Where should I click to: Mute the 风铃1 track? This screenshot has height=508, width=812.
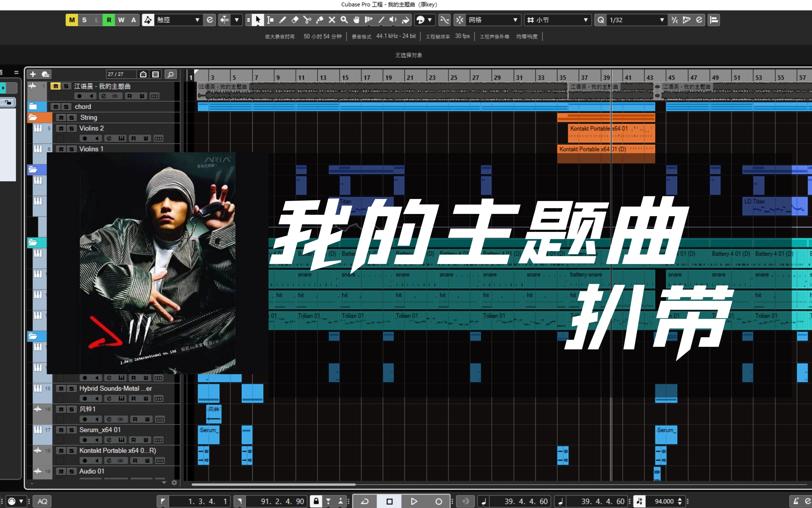(x=61, y=409)
